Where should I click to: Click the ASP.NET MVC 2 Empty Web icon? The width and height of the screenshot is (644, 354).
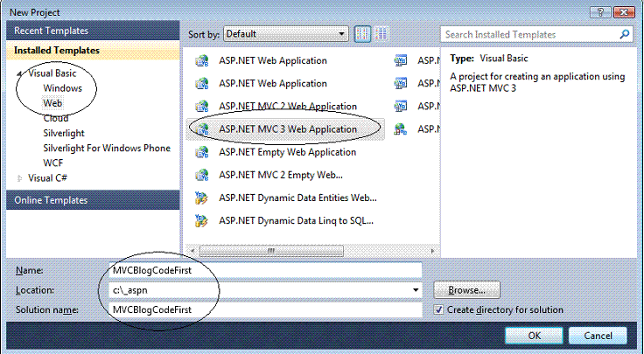[x=201, y=175]
